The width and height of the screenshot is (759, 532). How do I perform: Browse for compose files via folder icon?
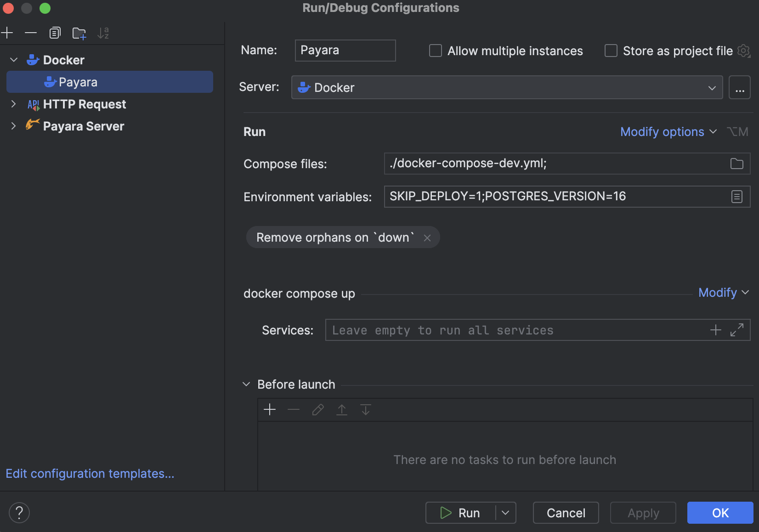(736, 164)
